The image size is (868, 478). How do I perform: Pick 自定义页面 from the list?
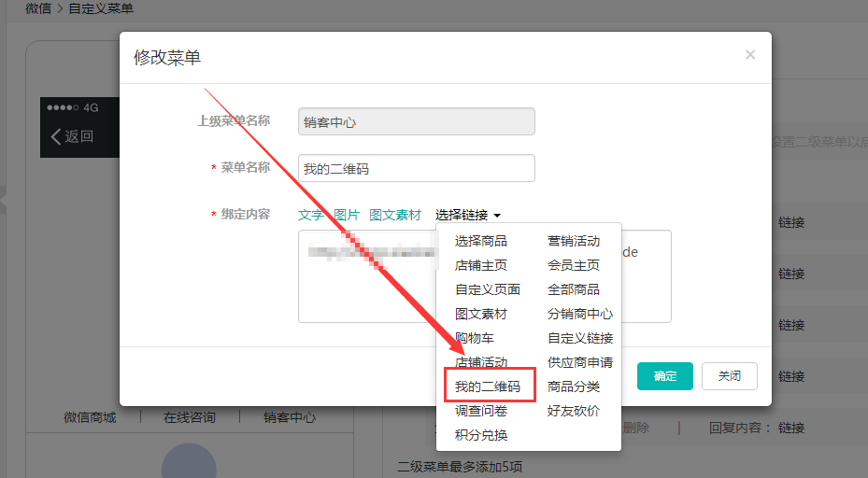[488, 289]
